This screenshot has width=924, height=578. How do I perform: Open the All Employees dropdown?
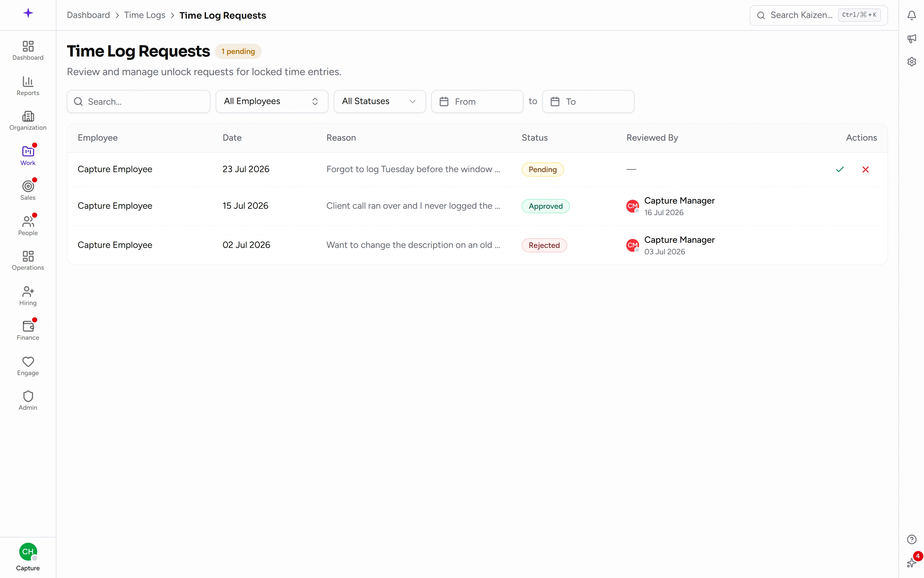pos(272,101)
